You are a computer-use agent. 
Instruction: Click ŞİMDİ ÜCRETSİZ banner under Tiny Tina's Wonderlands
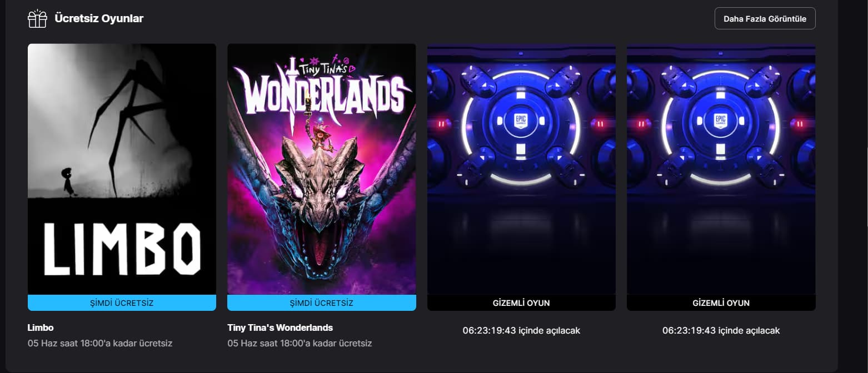tap(322, 303)
